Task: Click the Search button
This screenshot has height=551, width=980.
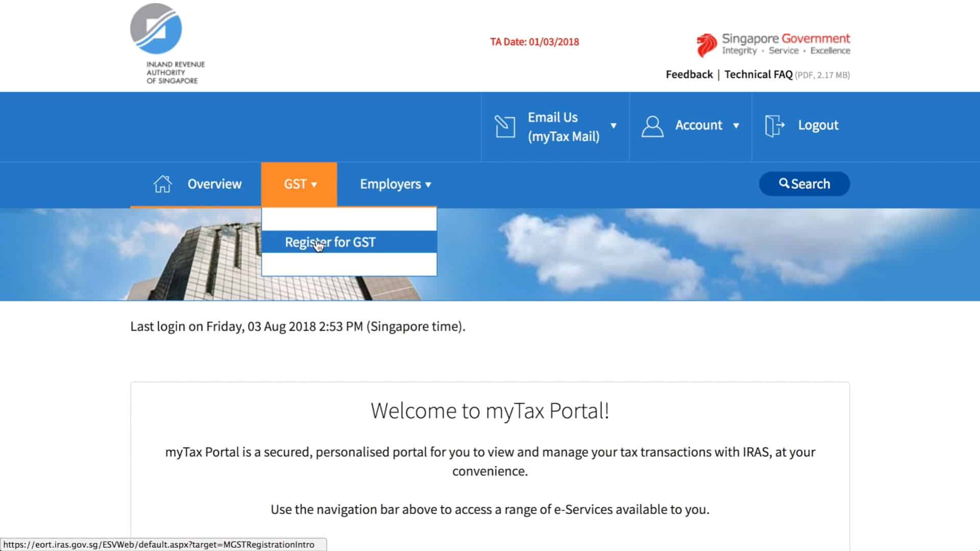Action: [x=804, y=184]
